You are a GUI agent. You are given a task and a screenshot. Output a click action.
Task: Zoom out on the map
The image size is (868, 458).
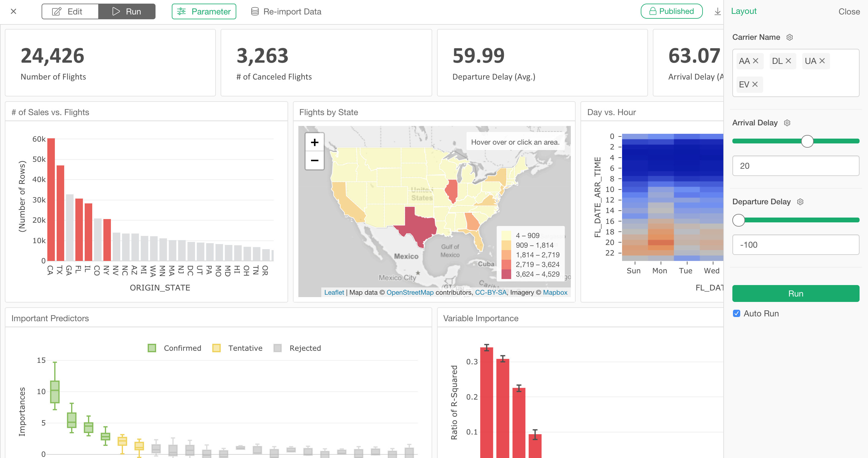click(x=314, y=160)
